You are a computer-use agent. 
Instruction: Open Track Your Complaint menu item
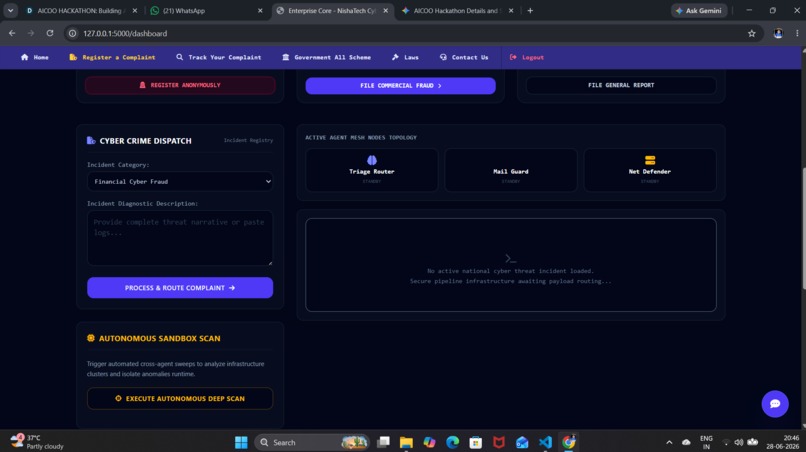pyautogui.click(x=218, y=57)
